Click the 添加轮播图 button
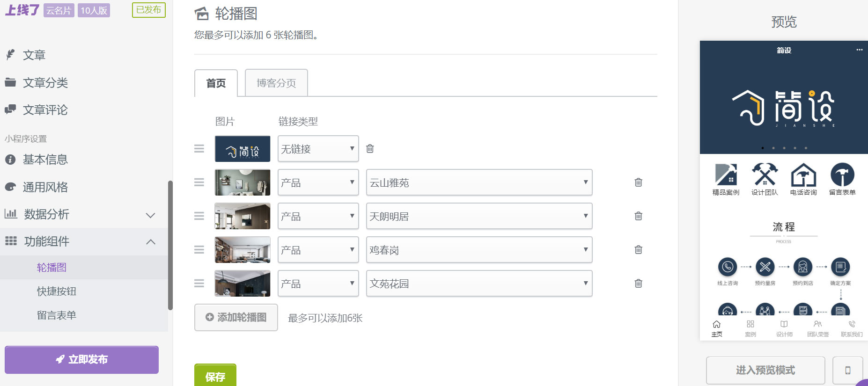 pyautogui.click(x=236, y=317)
